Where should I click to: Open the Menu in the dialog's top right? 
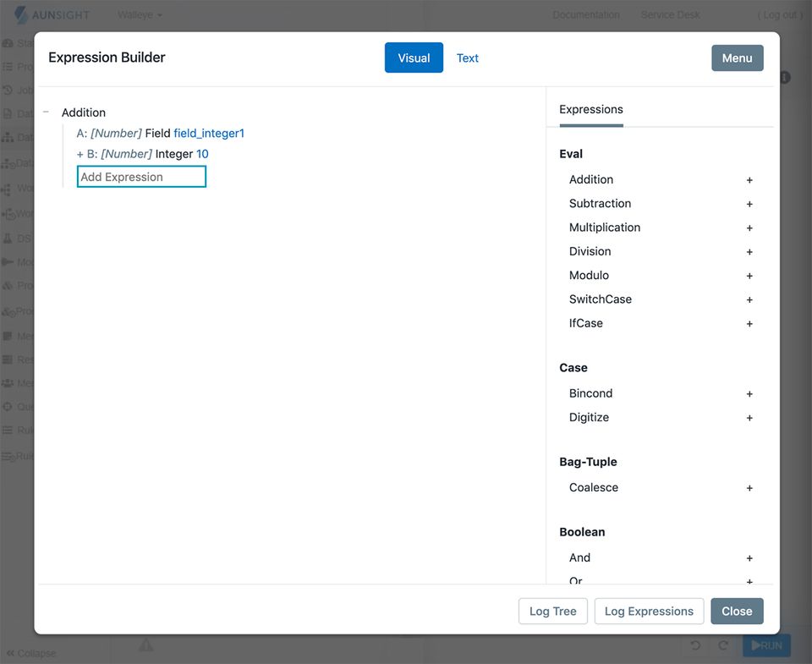point(737,58)
